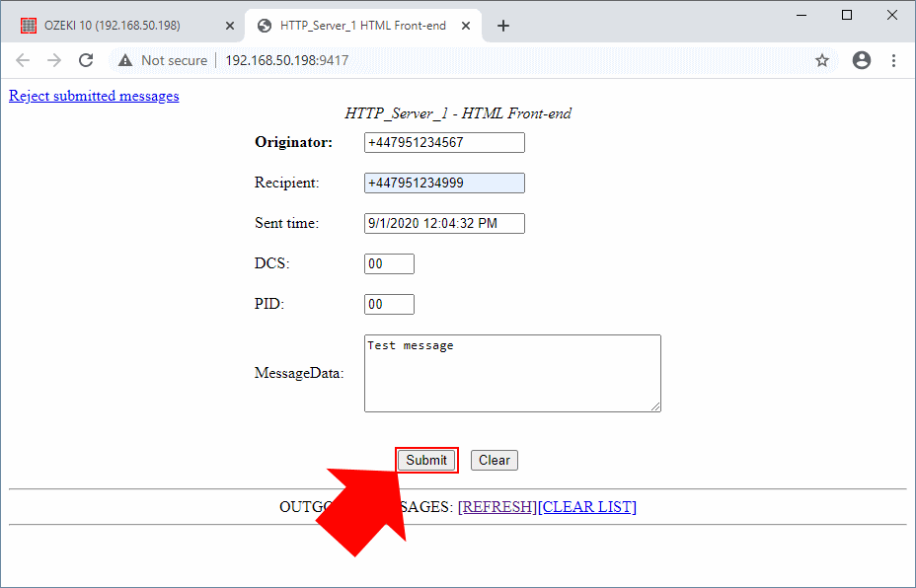
Task: Click the Clear button
Action: (495, 460)
